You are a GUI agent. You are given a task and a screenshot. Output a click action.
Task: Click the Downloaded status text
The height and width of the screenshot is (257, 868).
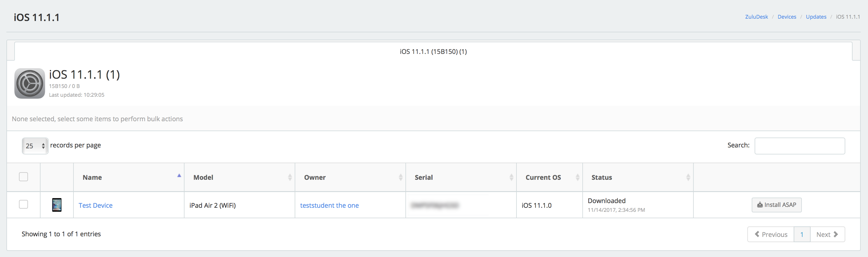[607, 201]
